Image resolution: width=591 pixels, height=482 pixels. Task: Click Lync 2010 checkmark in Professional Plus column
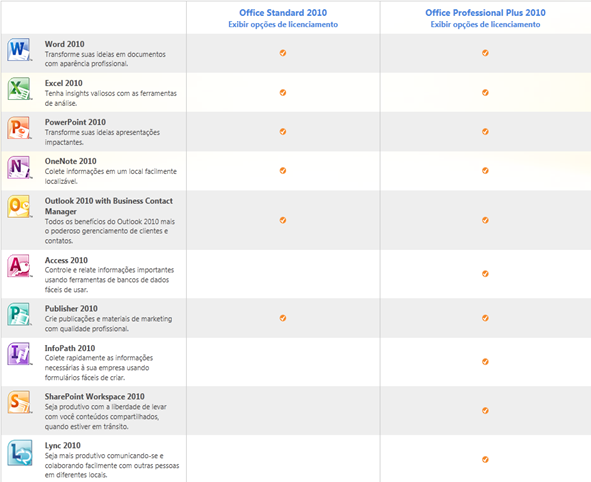[x=485, y=459]
